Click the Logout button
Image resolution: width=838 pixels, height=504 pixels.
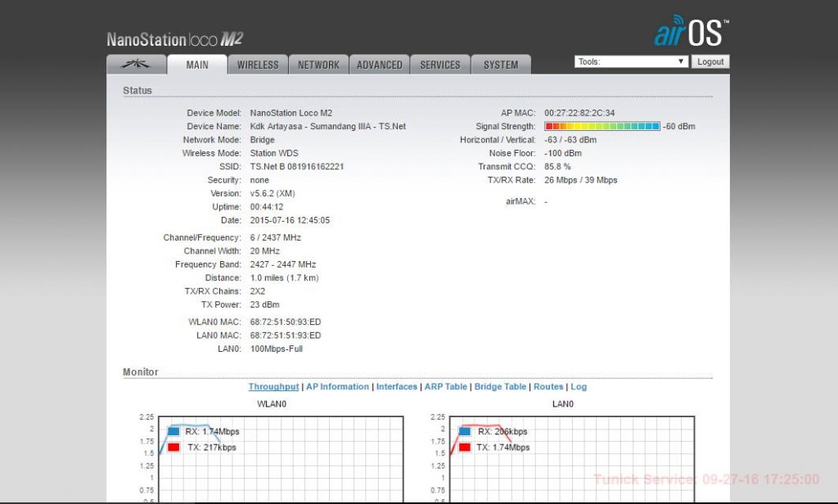[x=710, y=61]
